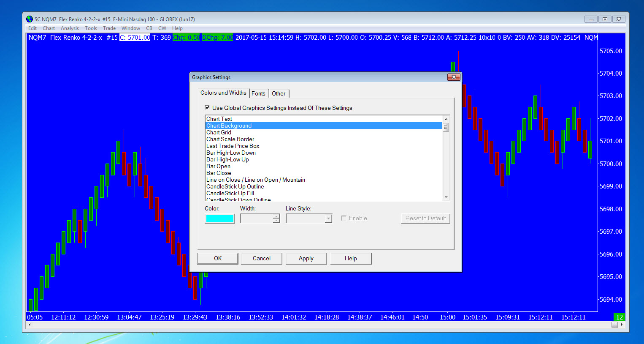Viewport: 644px width, 344px height.
Task: Select Bar Open in the list
Action: tap(324, 166)
